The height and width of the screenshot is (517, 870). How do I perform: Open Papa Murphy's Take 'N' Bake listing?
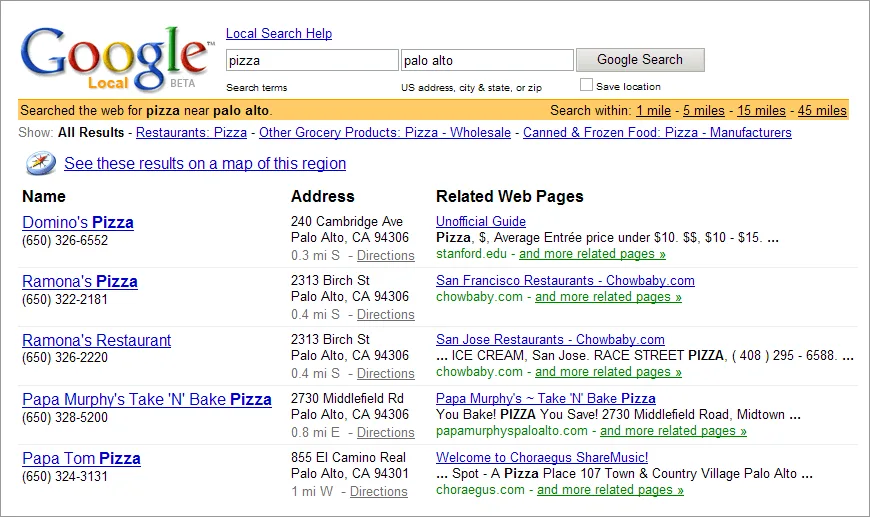(146, 399)
